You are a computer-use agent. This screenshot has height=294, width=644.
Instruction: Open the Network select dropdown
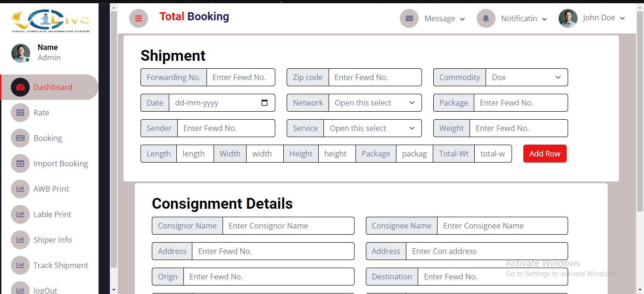375,103
